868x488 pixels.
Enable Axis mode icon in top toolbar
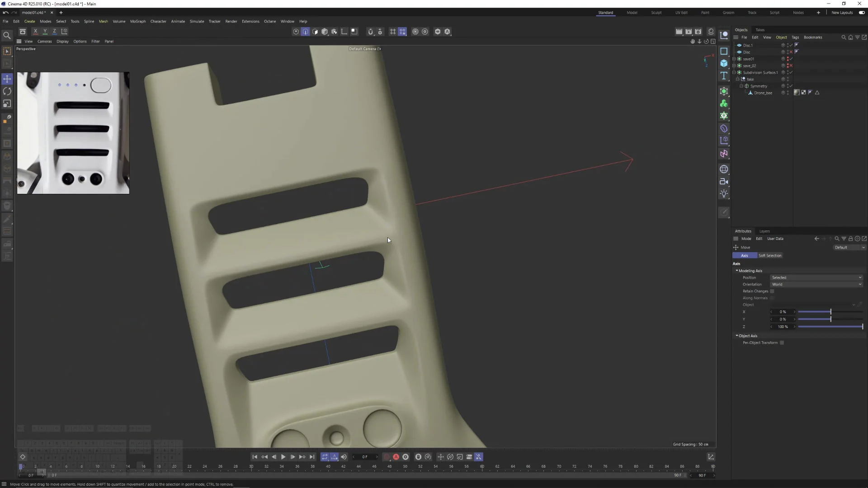click(344, 32)
